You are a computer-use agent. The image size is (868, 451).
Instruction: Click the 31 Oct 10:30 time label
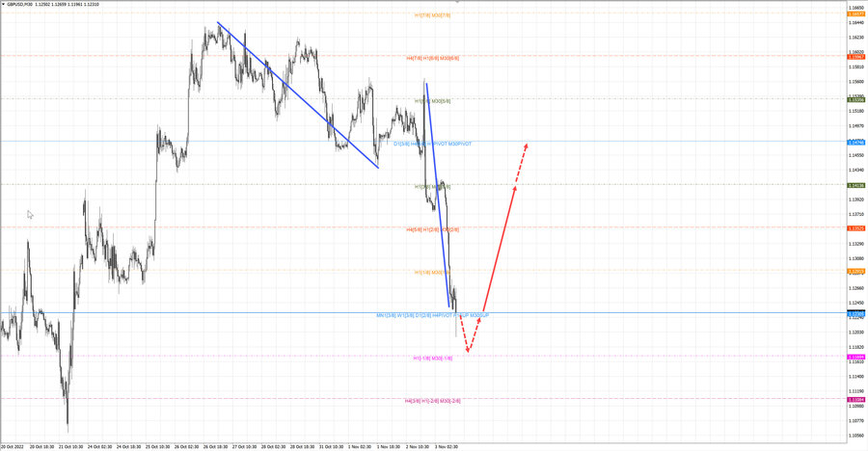pyautogui.click(x=331, y=446)
